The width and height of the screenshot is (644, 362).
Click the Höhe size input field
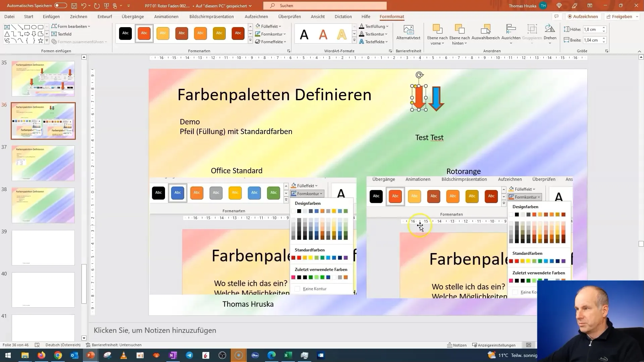592,29
